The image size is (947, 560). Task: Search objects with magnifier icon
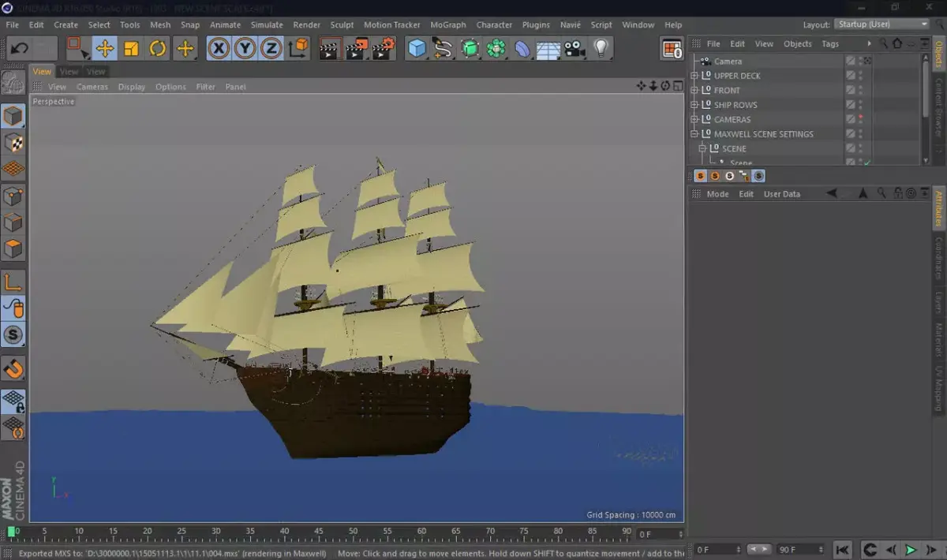coord(884,43)
